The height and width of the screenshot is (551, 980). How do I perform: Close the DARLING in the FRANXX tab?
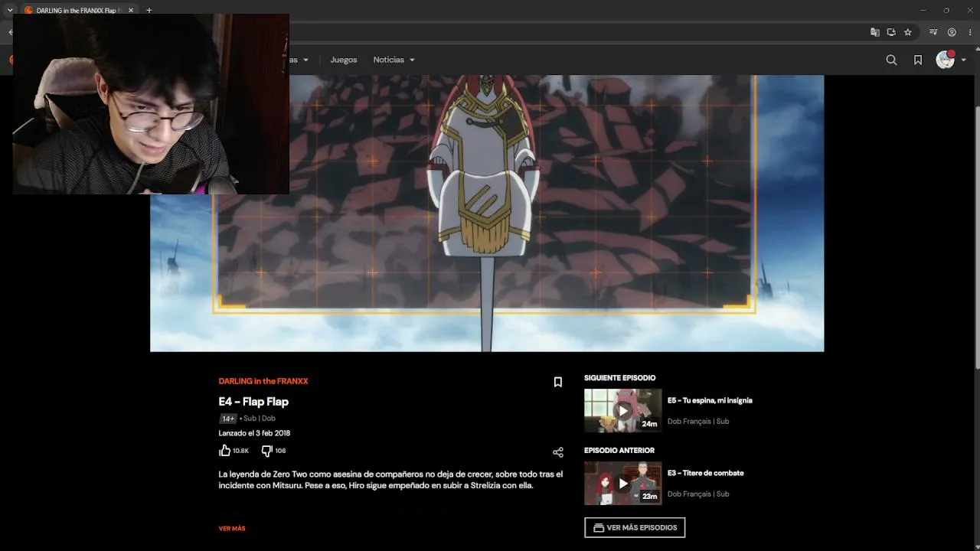131,10
